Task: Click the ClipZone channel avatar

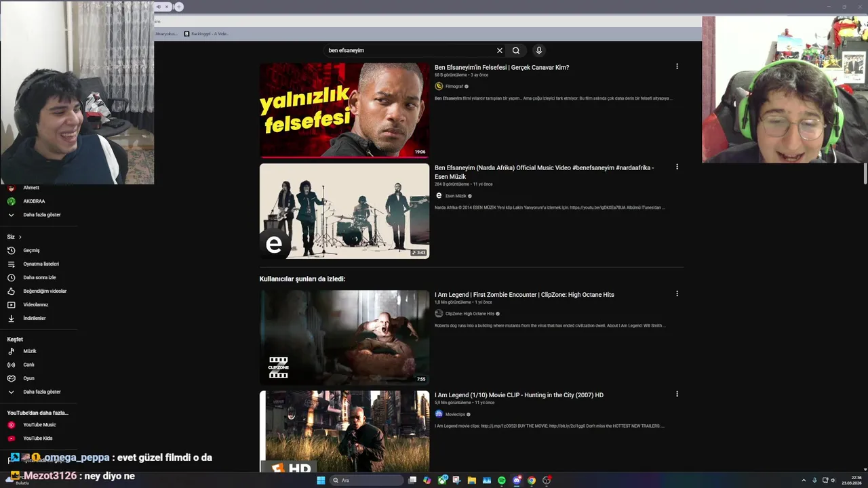Action: coord(439,314)
